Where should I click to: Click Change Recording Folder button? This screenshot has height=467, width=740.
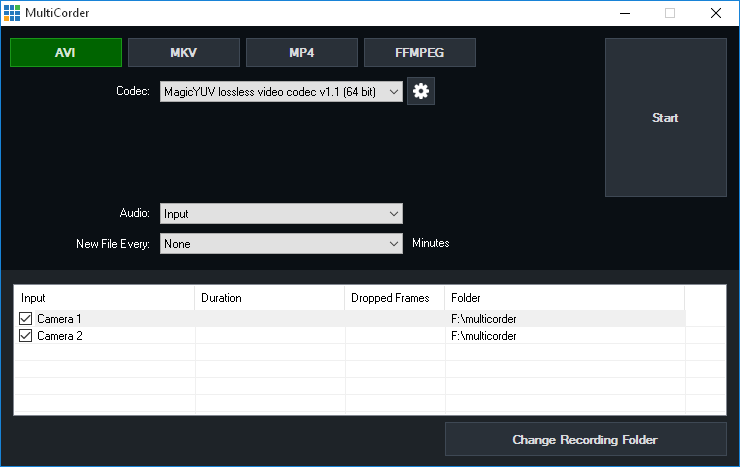pyautogui.click(x=585, y=439)
